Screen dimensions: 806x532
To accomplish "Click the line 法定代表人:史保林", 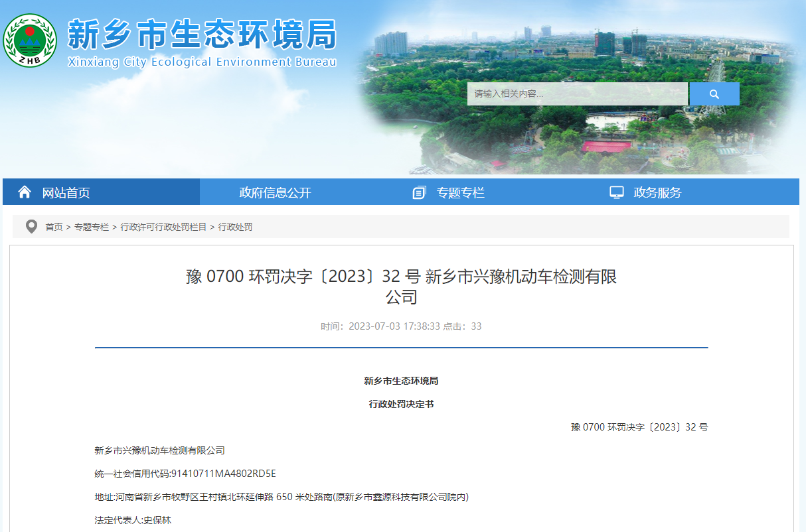I will click(133, 520).
